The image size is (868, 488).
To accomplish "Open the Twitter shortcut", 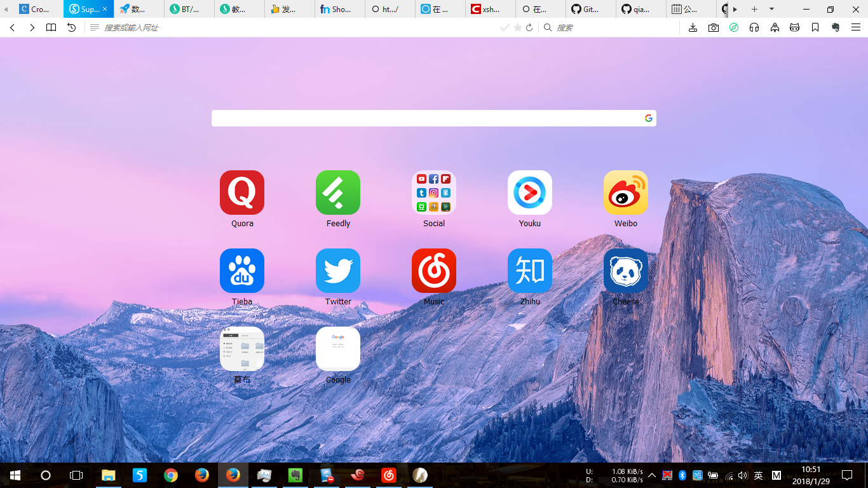I will point(338,271).
